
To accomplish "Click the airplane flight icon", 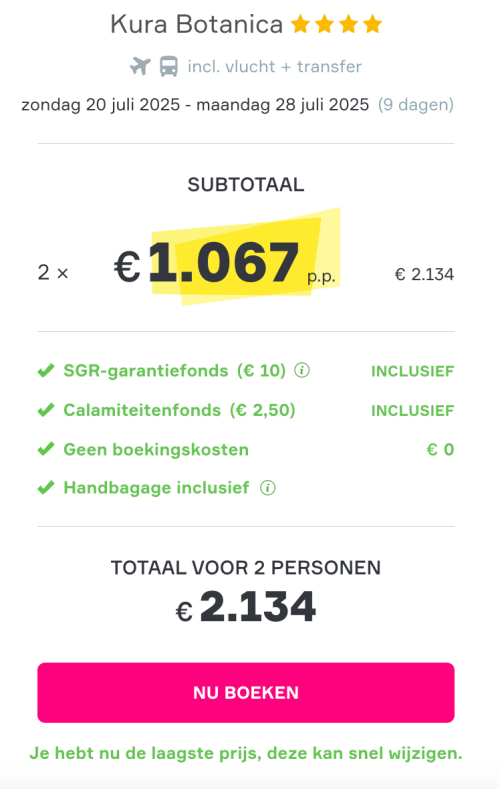I will 140,66.
